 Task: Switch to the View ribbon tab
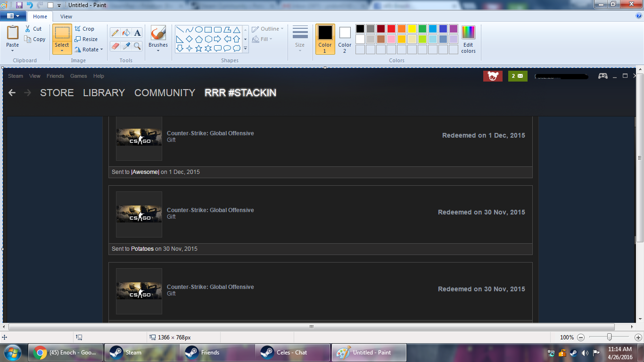66,16
